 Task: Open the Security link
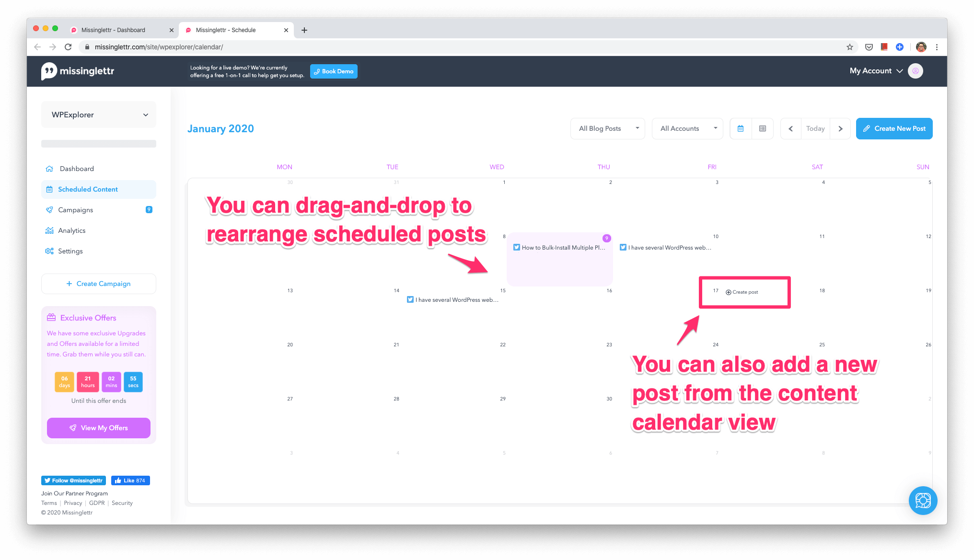click(x=122, y=503)
